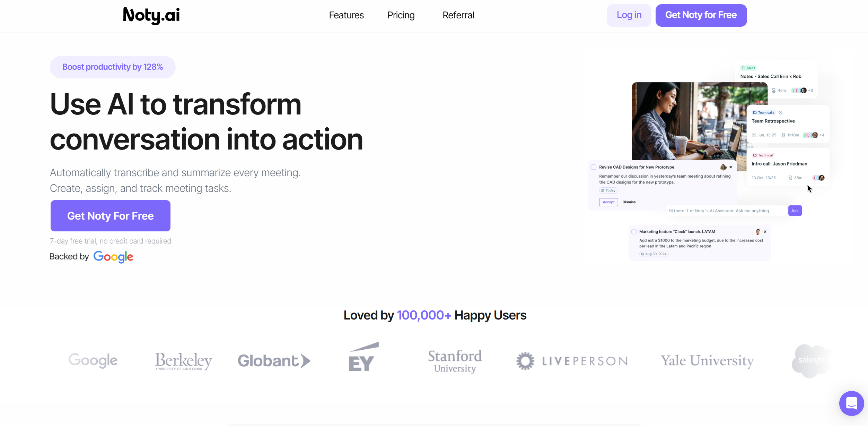The image size is (868, 426).
Task: Click the 13 Oct, 13:25 timestamp
Action: (763, 178)
